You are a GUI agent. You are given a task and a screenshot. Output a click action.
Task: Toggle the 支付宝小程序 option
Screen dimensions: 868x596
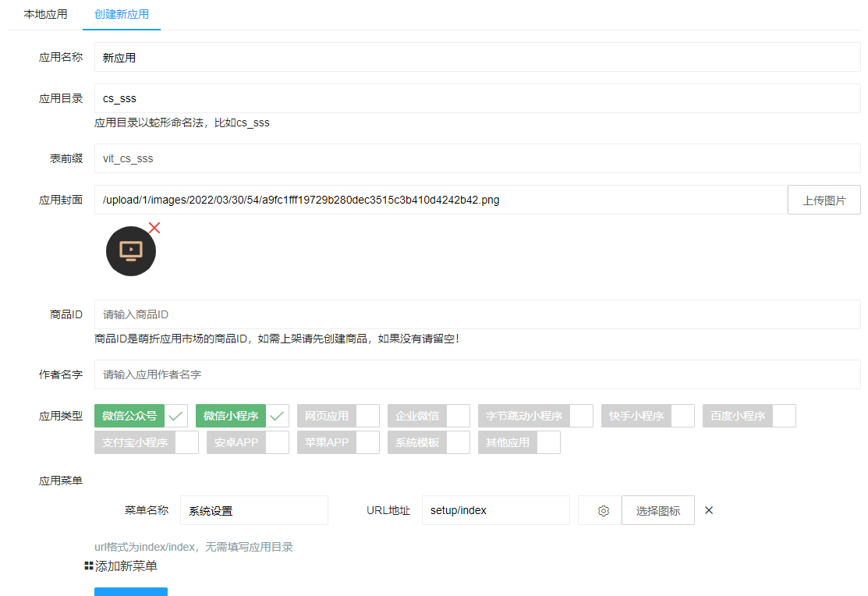coord(186,442)
